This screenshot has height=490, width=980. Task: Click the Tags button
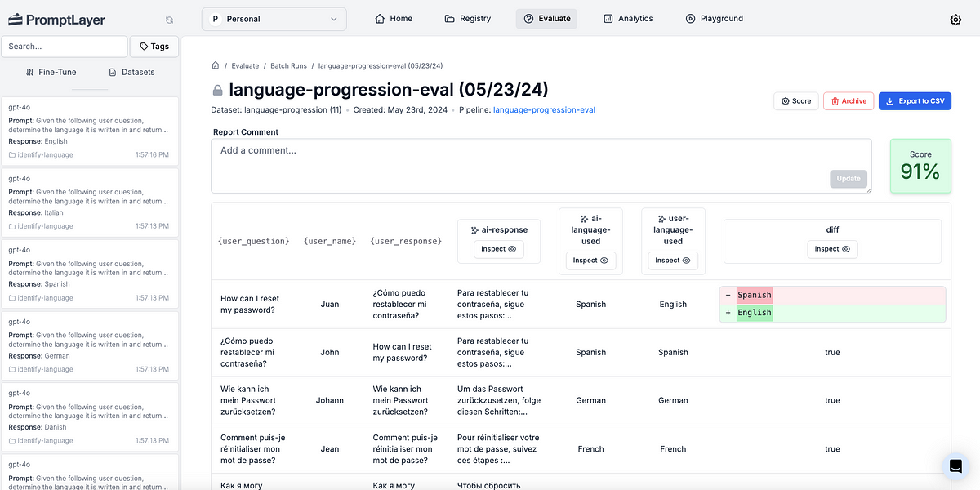point(154,47)
